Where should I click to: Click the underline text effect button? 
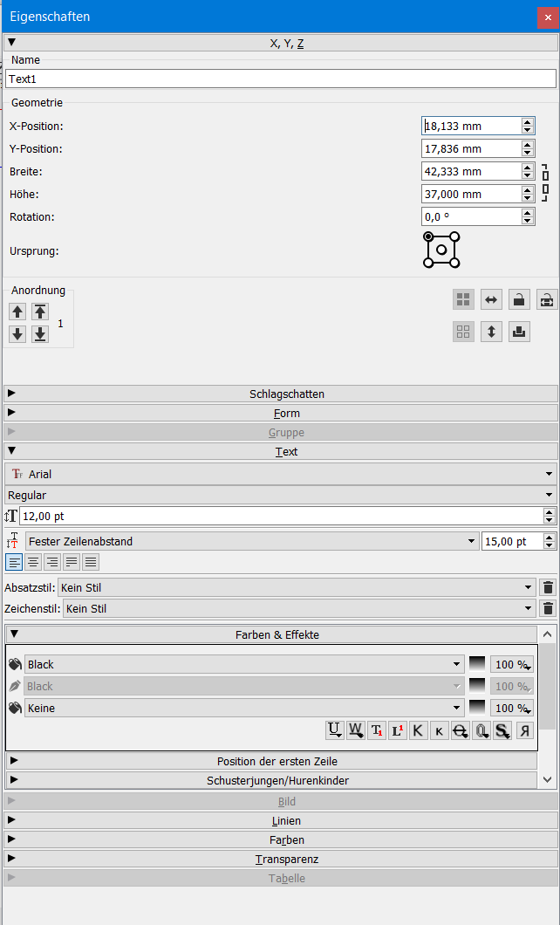[334, 730]
